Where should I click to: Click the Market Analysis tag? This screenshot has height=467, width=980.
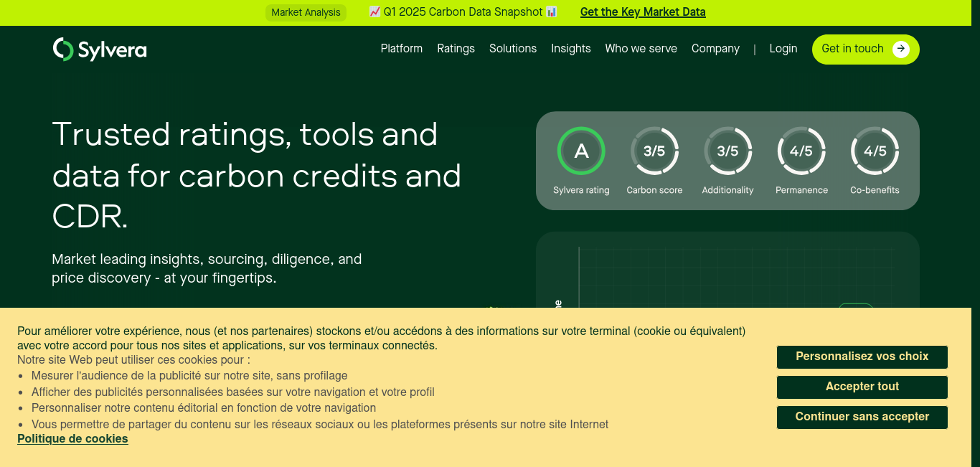(306, 12)
